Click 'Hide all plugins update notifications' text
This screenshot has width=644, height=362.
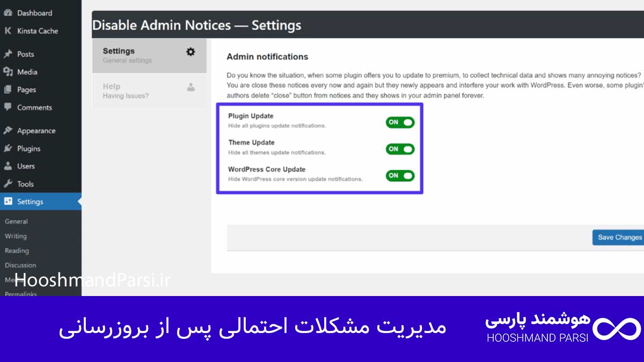click(277, 126)
